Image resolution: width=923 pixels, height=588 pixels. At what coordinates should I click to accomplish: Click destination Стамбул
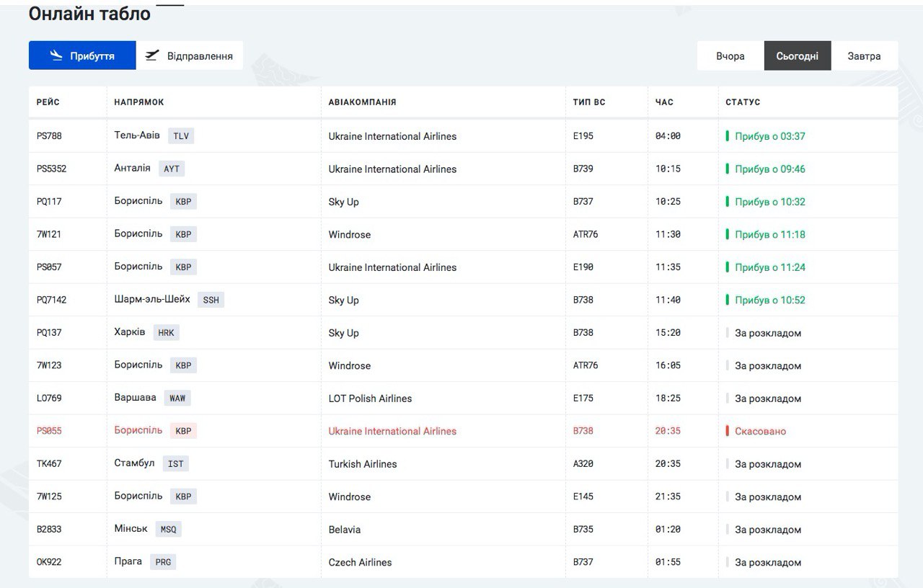tap(134, 463)
